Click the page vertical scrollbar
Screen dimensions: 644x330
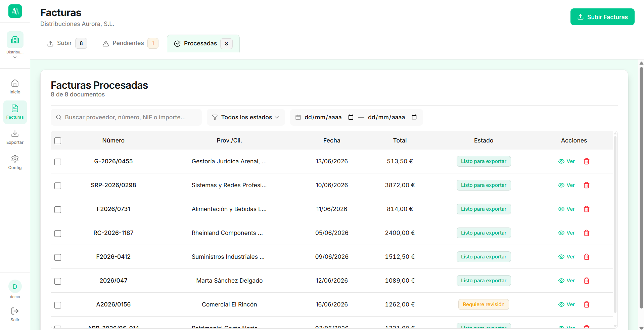pos(641,188)
